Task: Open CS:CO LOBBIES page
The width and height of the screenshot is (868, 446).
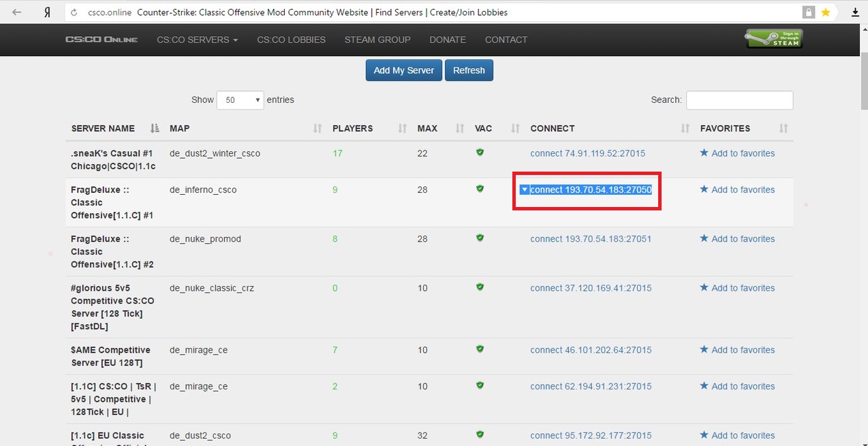Action: (291, 39)
